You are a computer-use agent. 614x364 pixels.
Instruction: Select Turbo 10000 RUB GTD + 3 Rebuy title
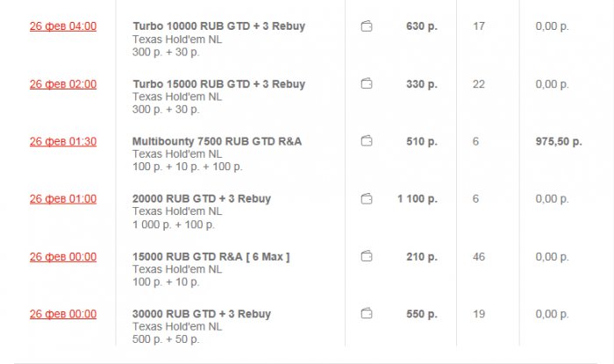tap(218, 26)
